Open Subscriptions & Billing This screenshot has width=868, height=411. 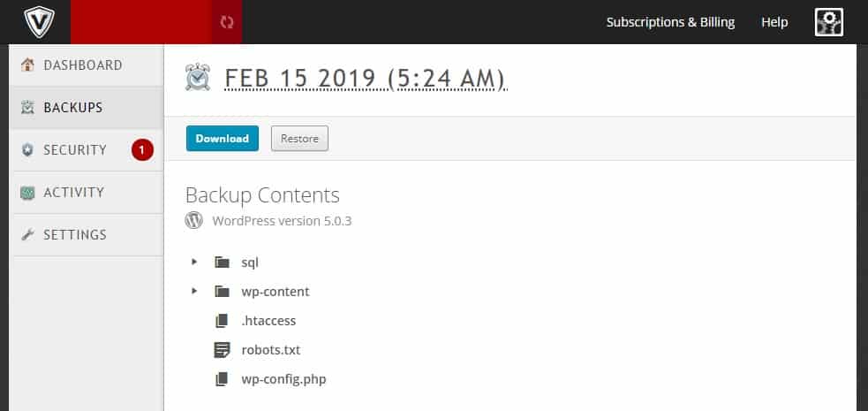coord(670,22)
